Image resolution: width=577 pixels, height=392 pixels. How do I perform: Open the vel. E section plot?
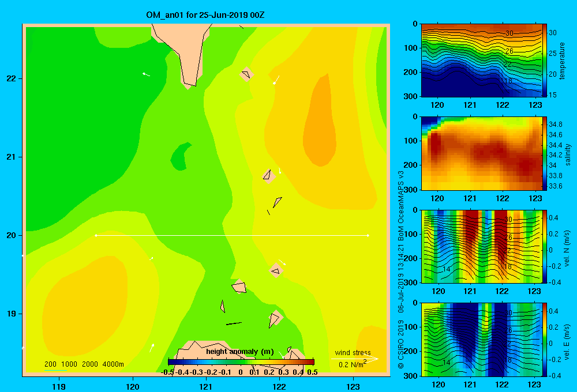(x=481, y=340)
